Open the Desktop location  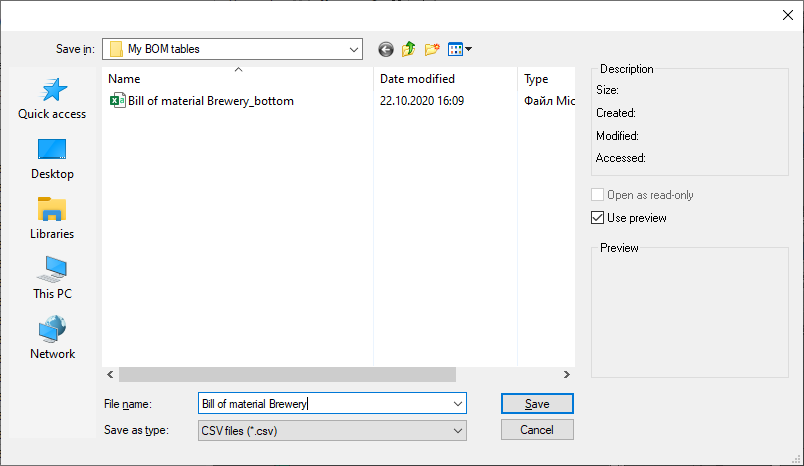tap(52, 159)
